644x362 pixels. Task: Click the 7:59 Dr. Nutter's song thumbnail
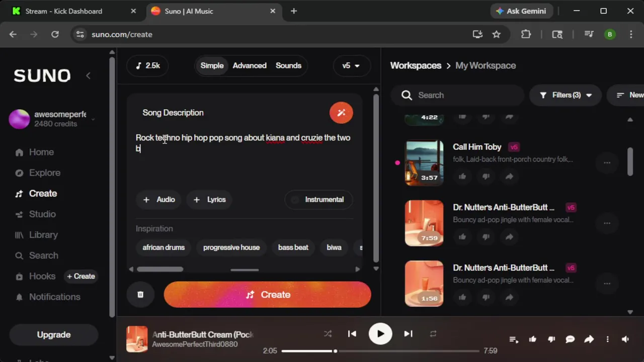pos(424,223)
